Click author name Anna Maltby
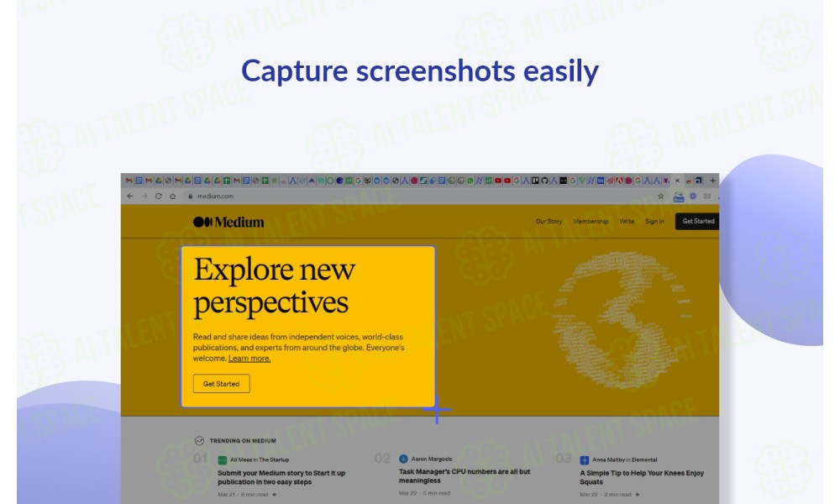 tap(609, 459)
